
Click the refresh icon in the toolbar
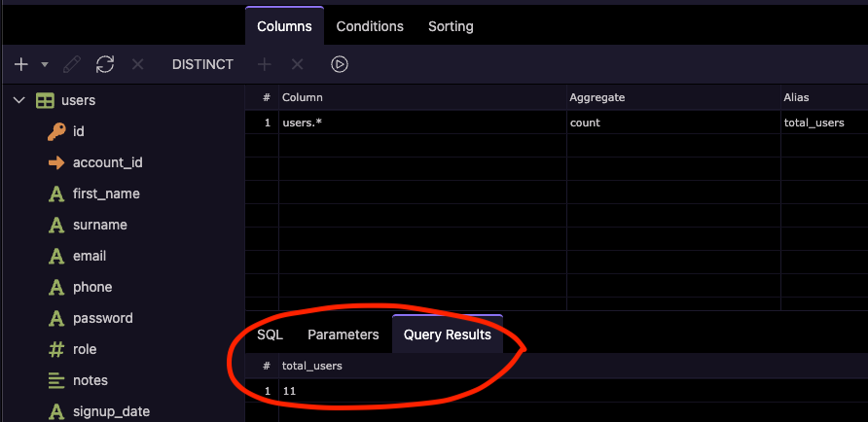tap(105, 64)
